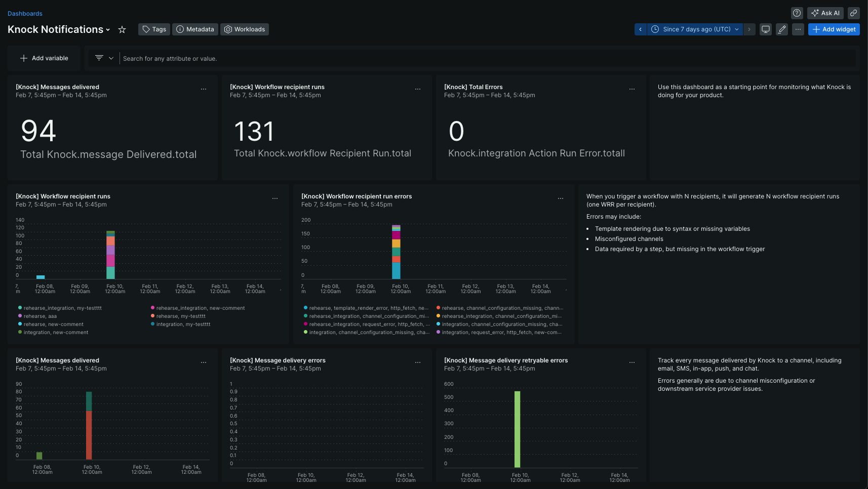Open menu for Message delivery errors chart
The height and width of the screenshot is (489, 868).
(418, 362)
